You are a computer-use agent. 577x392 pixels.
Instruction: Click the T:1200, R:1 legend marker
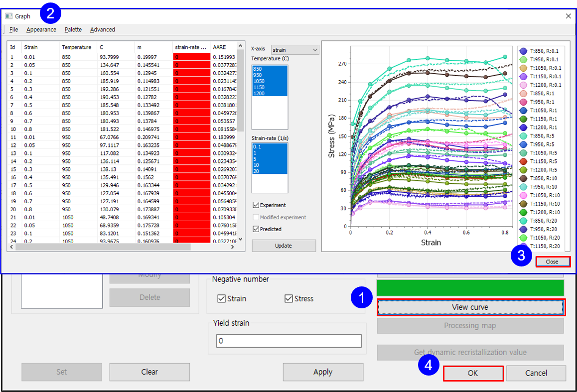[x=523, y=127]
